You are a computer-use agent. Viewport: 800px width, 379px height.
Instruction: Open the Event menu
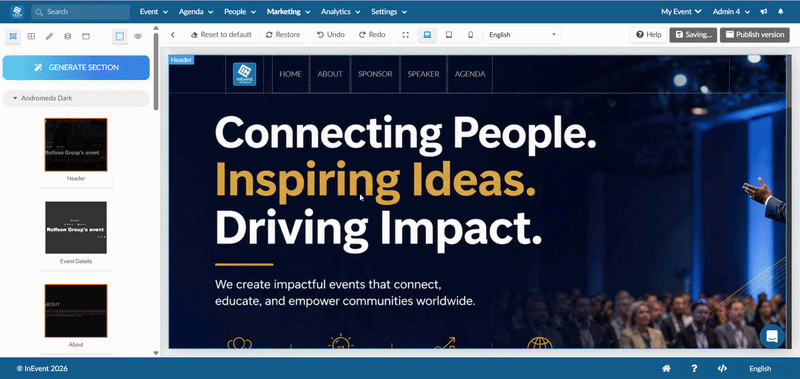(x=154, y=12)
